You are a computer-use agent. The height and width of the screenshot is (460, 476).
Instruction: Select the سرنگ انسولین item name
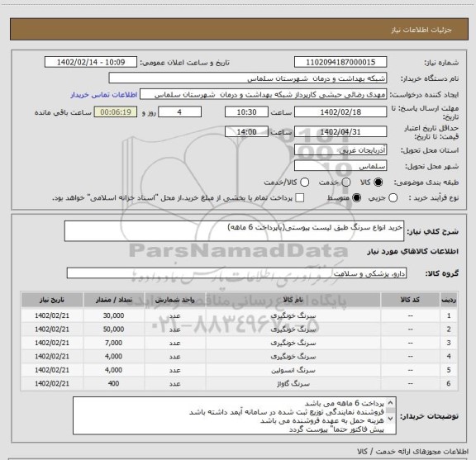[x=293, y=370]
